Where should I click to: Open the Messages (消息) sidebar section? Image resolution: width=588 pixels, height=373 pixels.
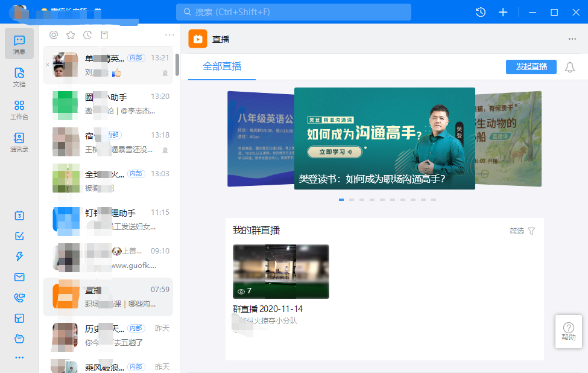(x=19, y=44)
